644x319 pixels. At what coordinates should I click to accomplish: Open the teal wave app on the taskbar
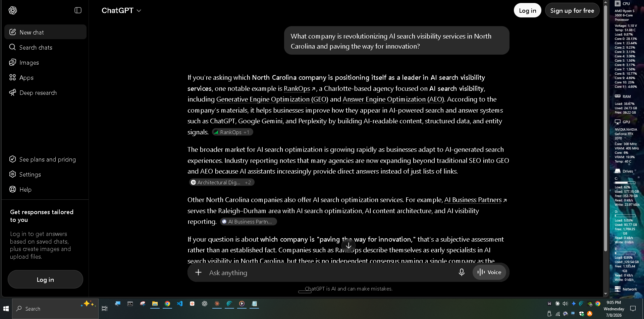(x=229, y=304)
